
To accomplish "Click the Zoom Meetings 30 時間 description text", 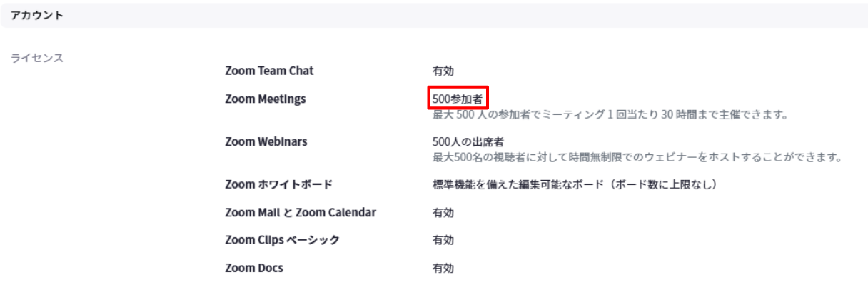I will tap(610, 114).
